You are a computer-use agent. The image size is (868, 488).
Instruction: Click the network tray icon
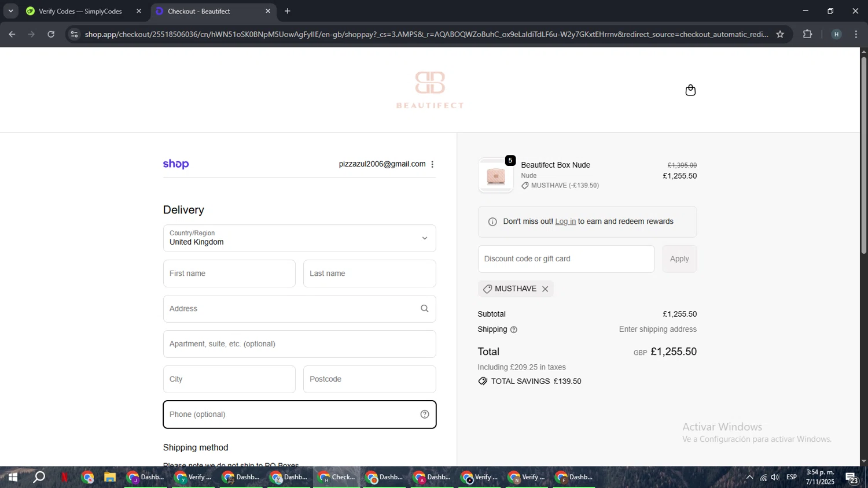[x=763, y=477]
